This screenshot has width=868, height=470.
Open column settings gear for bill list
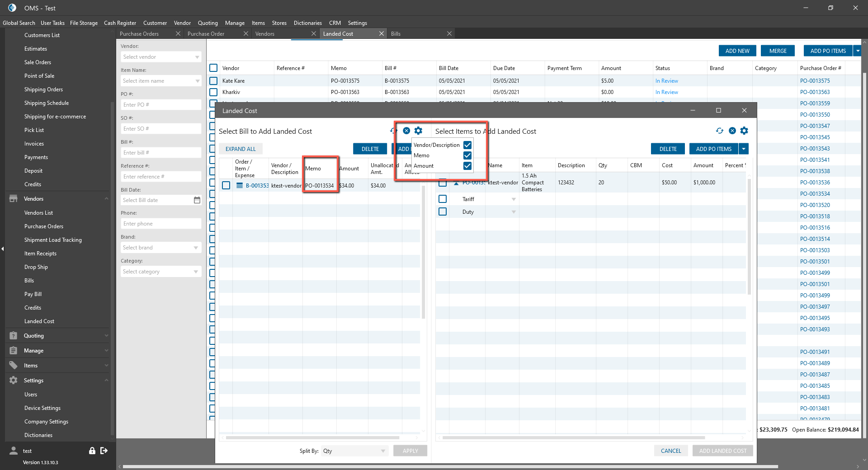(418, 131)
